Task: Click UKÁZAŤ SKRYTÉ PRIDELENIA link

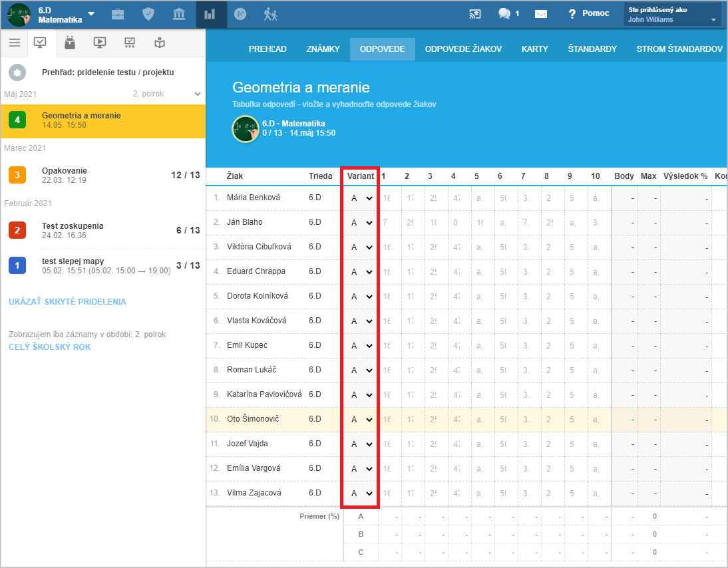Action: 67,302
